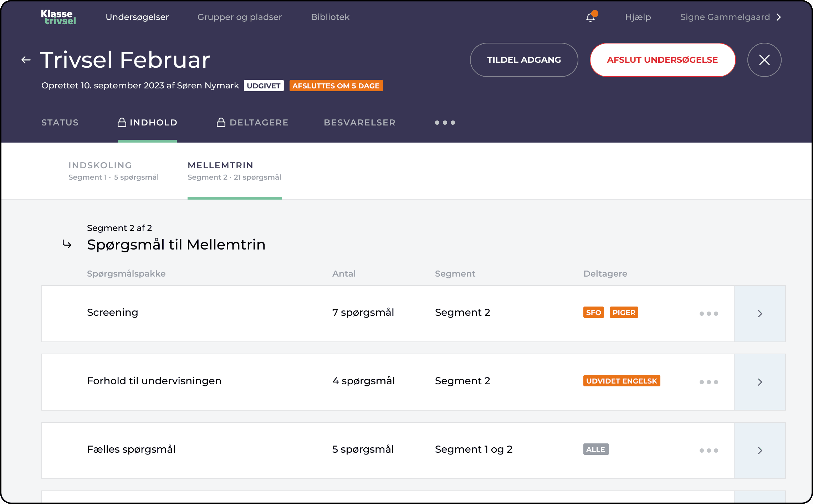
Task: Open the Fælles spørgsmål package
Action: click(131, 449)
